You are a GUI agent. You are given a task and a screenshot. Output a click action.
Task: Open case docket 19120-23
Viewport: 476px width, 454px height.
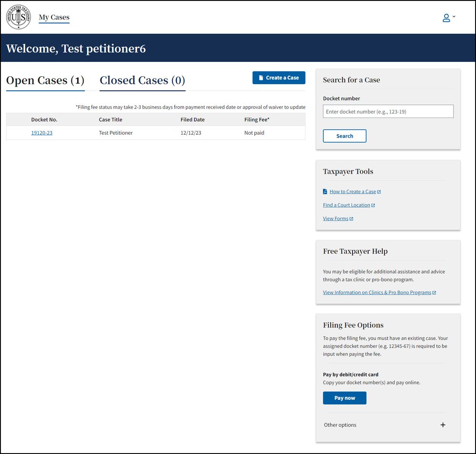[x=41, y=133]
